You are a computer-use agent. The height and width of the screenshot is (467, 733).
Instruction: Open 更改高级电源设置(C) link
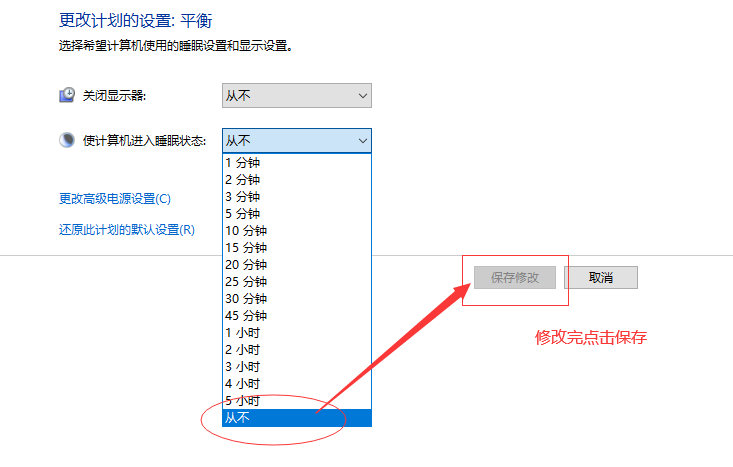tap(115, 199)
